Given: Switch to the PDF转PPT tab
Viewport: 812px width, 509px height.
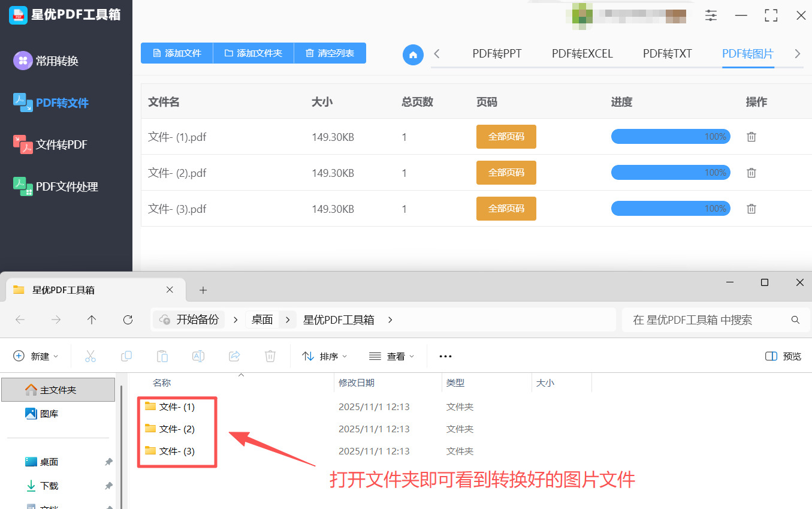Looking at the screenshot, I should [x=497, y=54].
